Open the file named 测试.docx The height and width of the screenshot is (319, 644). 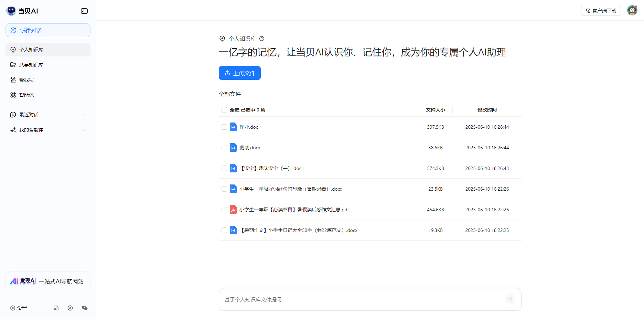(x=250, y=148)
